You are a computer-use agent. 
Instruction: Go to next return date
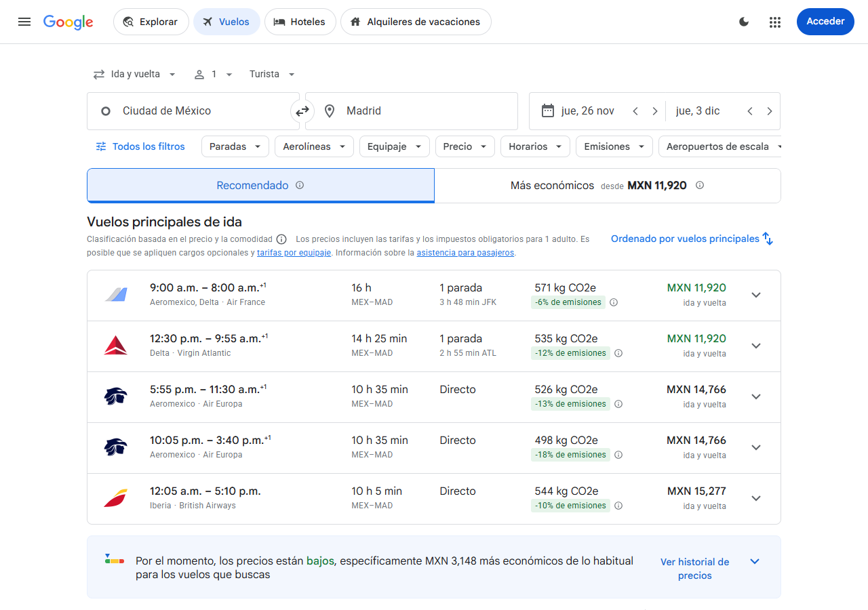point(770,111)
